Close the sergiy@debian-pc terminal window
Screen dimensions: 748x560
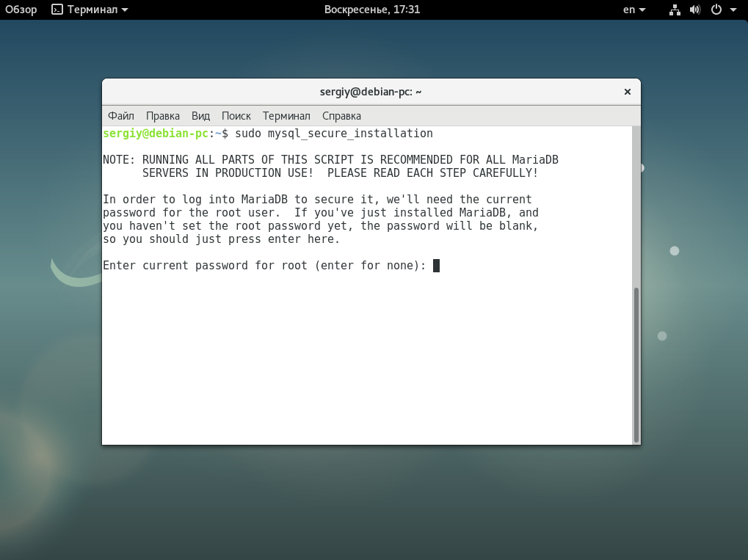point(627,92)
